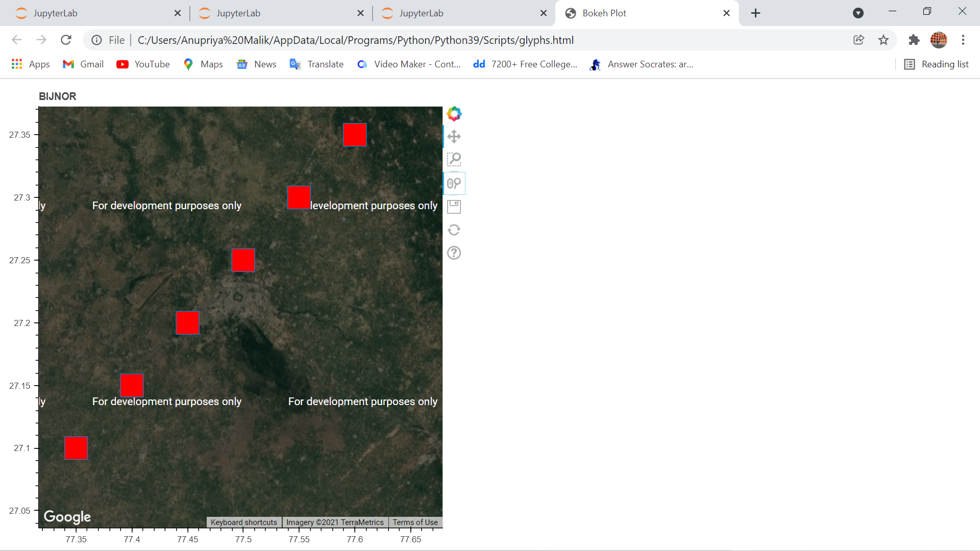Click the 77.5 x-axis label
980x551 pixels.
[243, 539]
